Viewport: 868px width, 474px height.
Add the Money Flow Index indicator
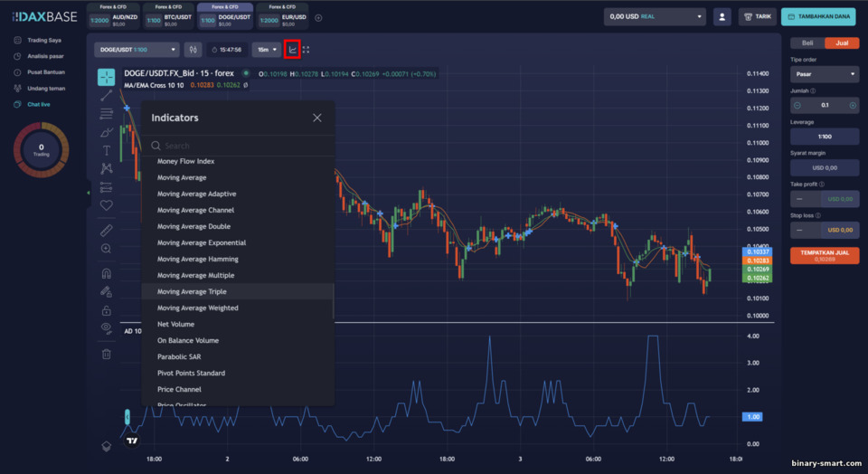(x=238, y=161)
